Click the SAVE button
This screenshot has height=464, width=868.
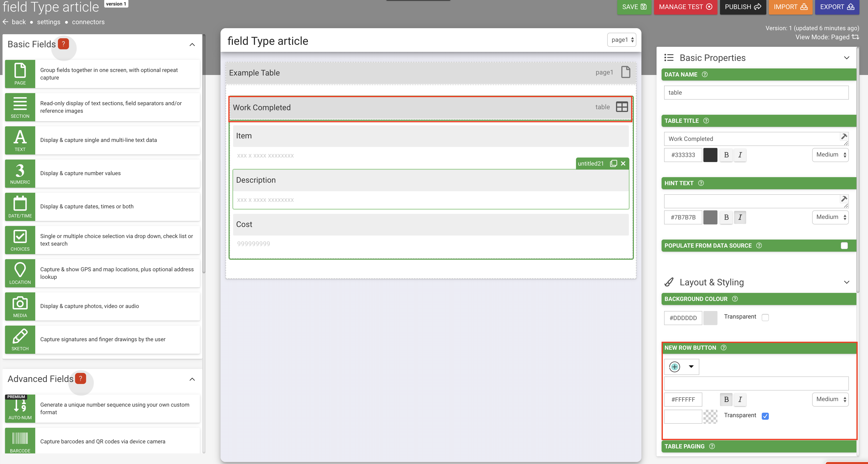(x=633, y=7)
